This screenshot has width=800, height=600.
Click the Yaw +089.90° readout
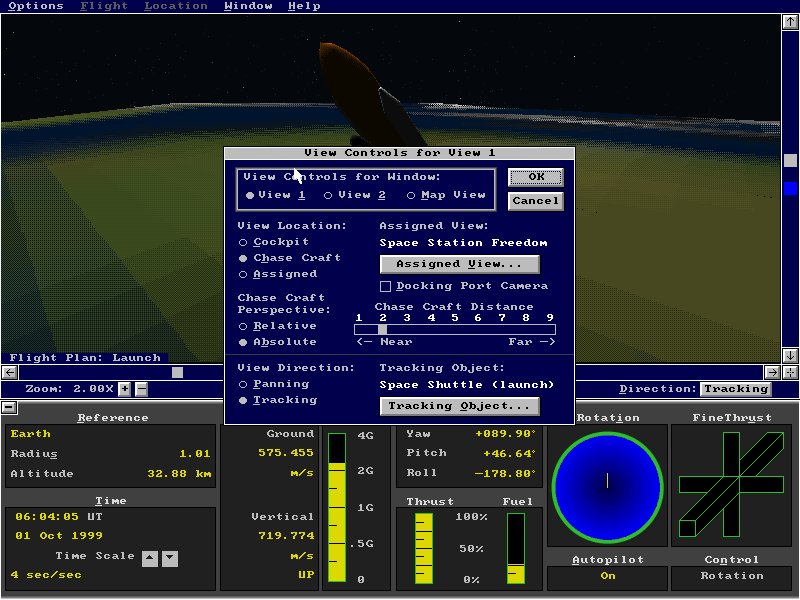pos(505,434)
